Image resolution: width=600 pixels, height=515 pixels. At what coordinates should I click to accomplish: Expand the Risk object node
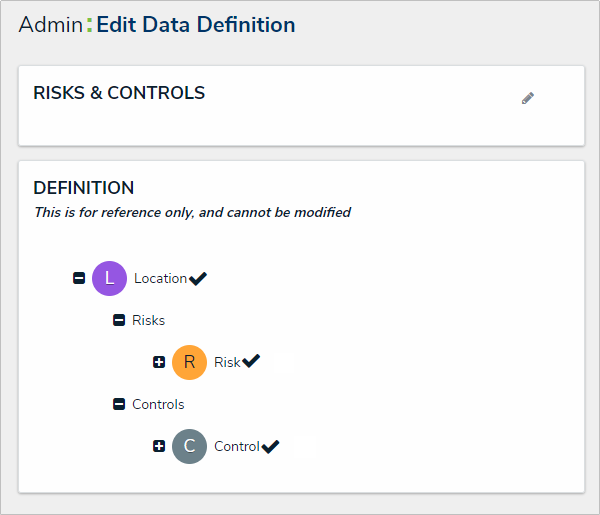159,362
